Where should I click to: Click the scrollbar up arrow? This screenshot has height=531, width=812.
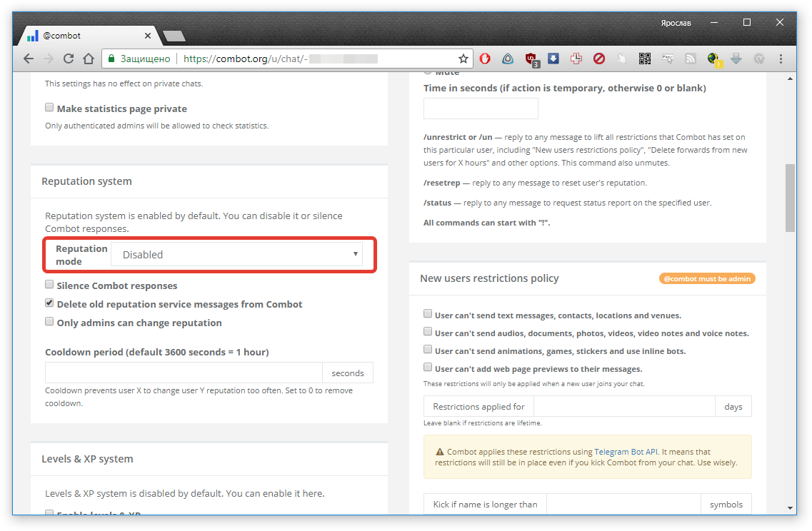coord(790,79)
